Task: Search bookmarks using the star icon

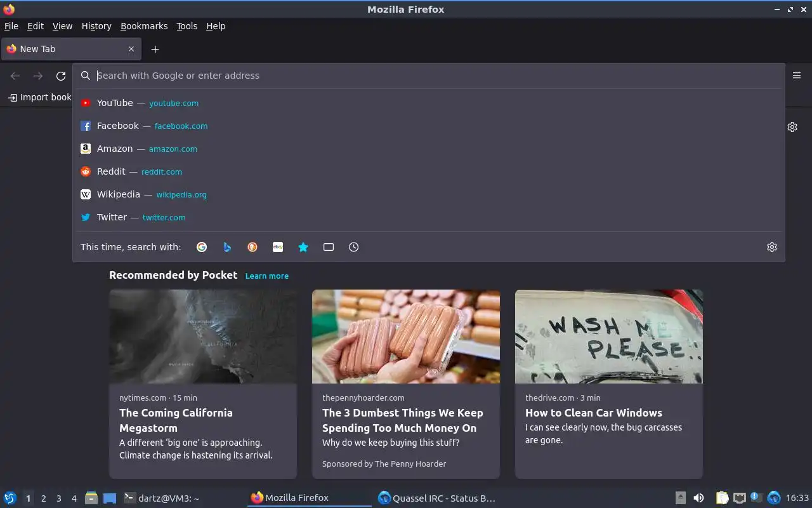Action: (x=303, y=247)
